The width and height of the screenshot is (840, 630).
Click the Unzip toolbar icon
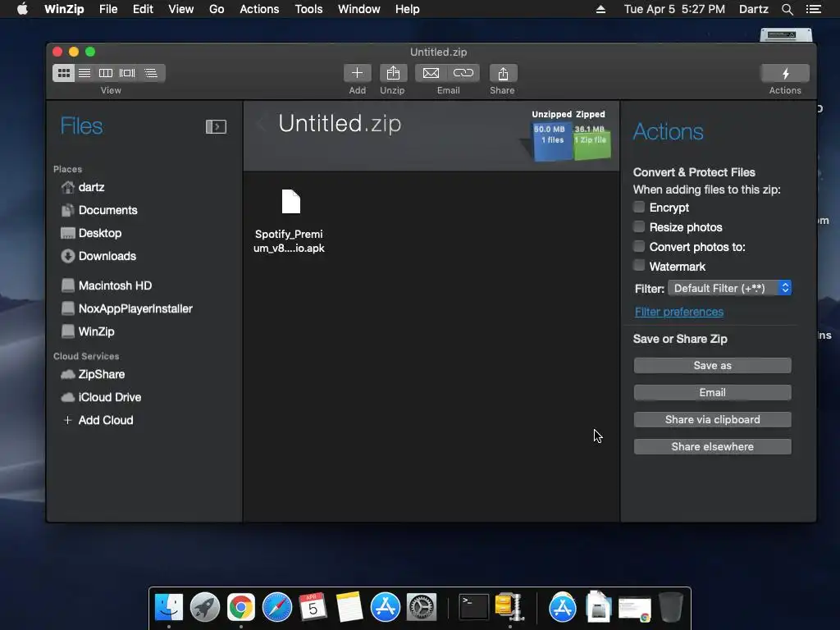pyautogui.click(x=393, y=73)
